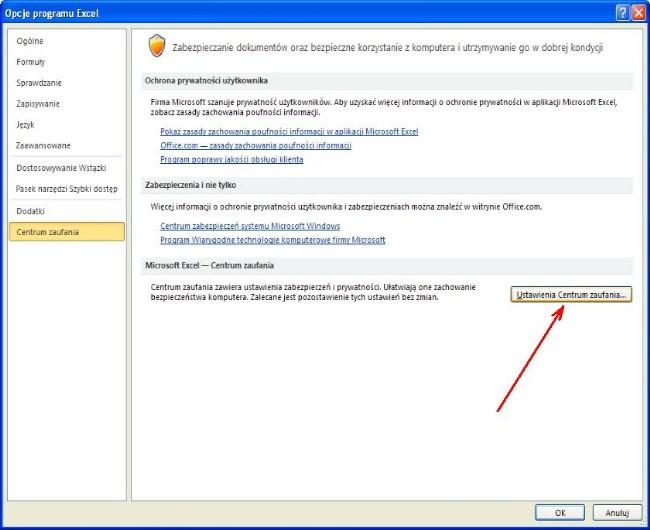Click the help question mark icon

pyautogui.click(x=623, y=13)
